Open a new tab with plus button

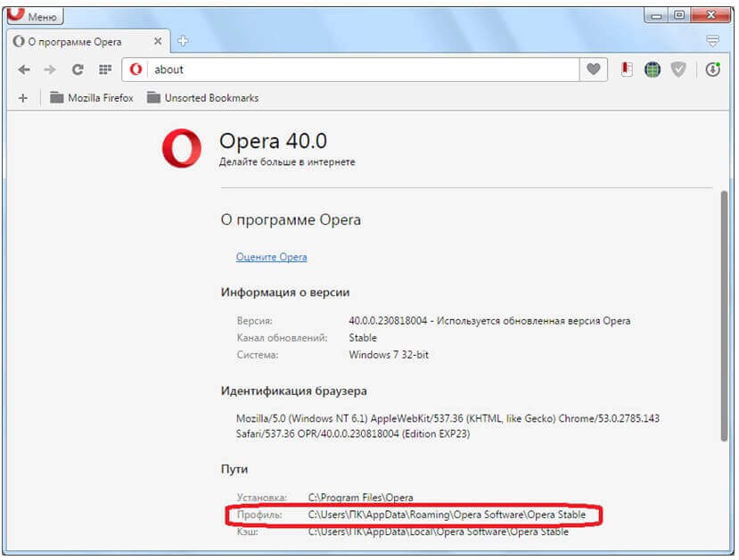point(183,41)
